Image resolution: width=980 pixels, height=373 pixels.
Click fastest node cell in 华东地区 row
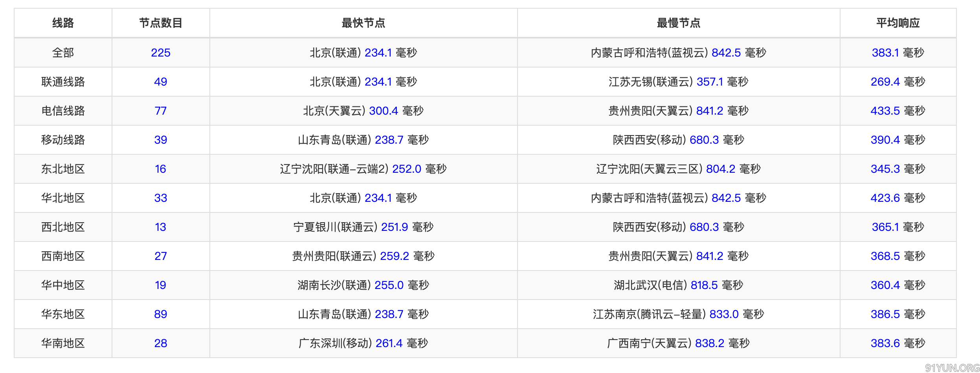point(363,314)
